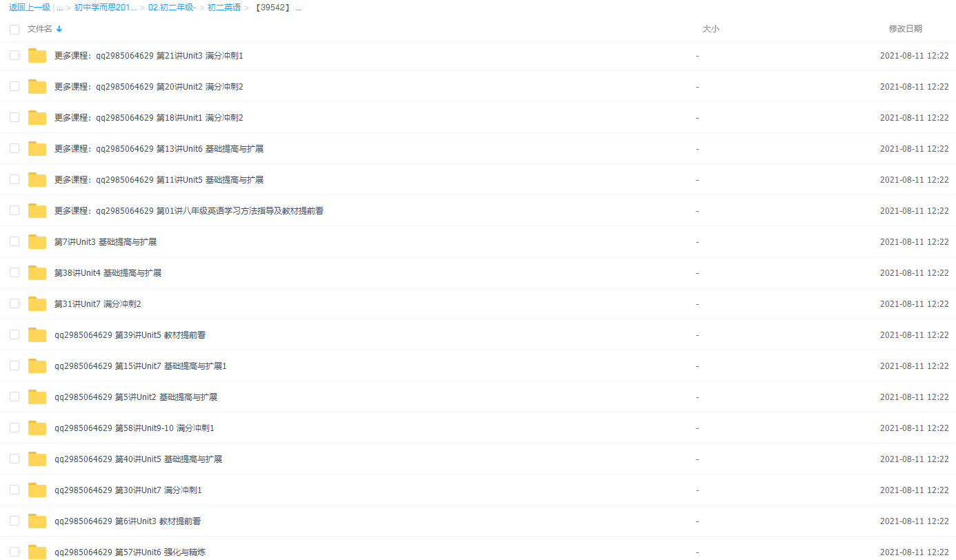Image resolution: width=956 pixels, height=560 pixels.
Task: Expand the truncated 【39542】 breadcrumb ellipsis
Action: click(x=298, y=8)
